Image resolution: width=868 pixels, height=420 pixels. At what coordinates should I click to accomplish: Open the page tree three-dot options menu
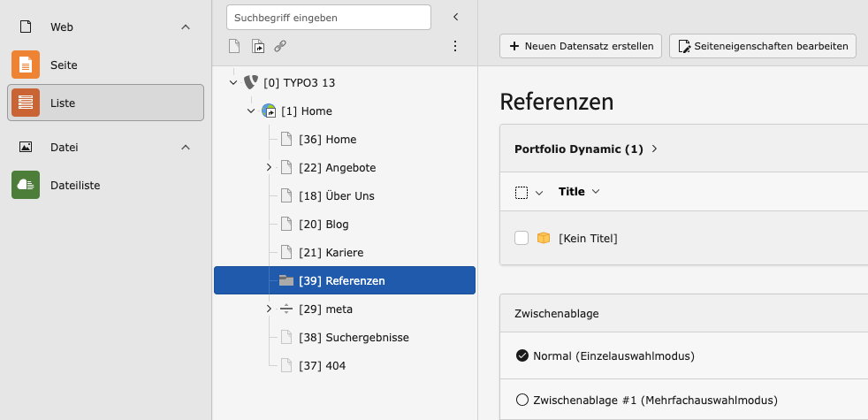pos(455,46)
